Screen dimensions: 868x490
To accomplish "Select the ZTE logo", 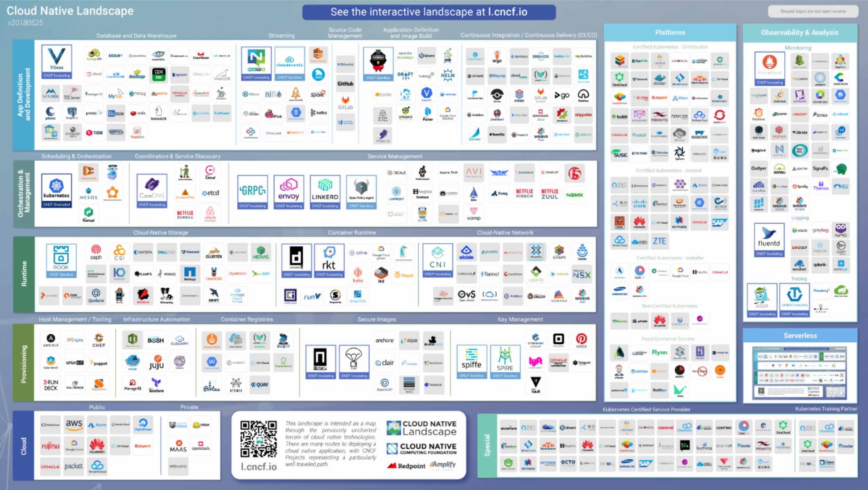I will point(659,241).
